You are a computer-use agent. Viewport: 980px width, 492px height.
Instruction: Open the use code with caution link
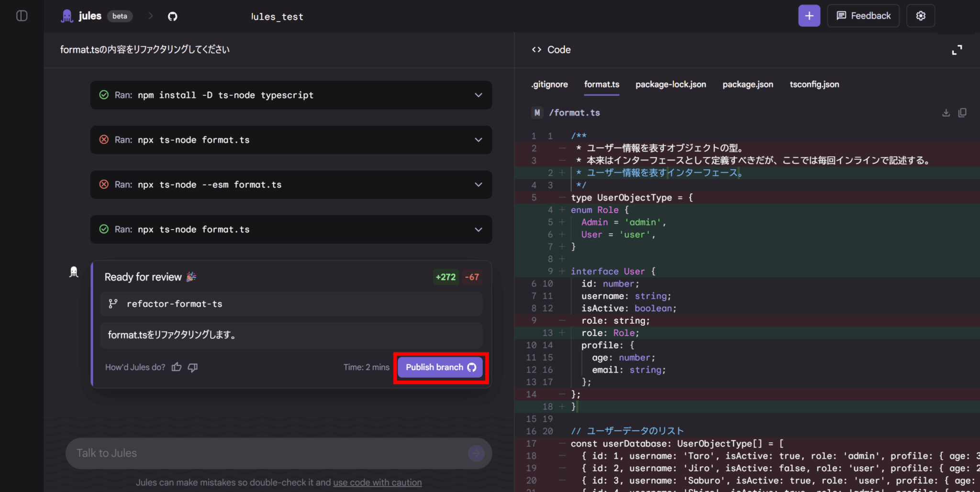pos(378,482)
